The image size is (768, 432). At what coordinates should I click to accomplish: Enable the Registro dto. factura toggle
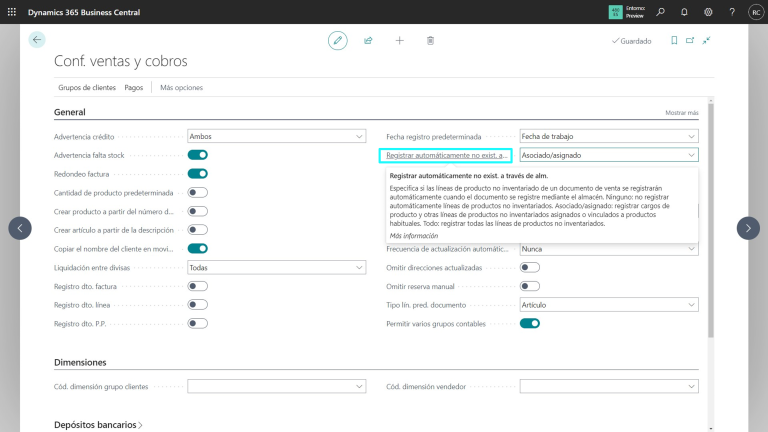(198, 286)
